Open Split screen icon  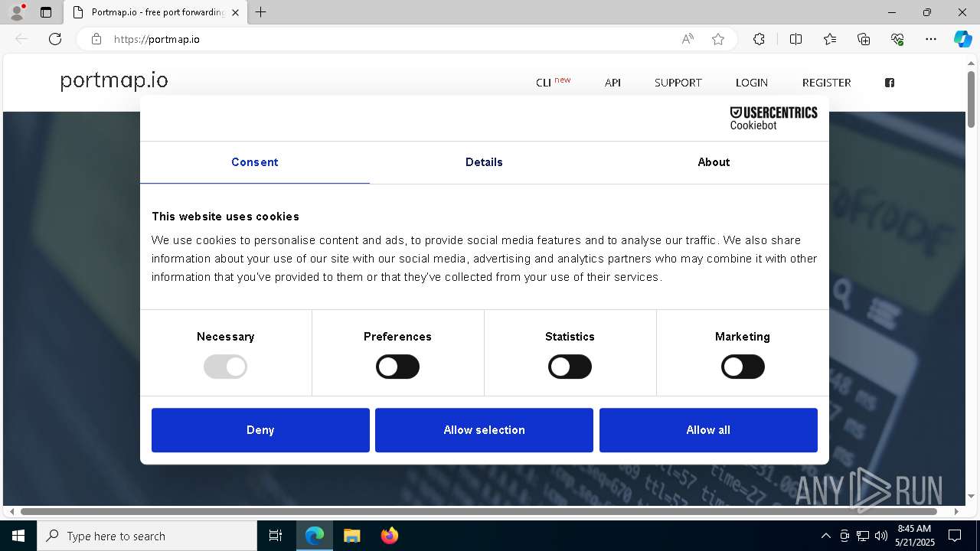click(795, 39)
